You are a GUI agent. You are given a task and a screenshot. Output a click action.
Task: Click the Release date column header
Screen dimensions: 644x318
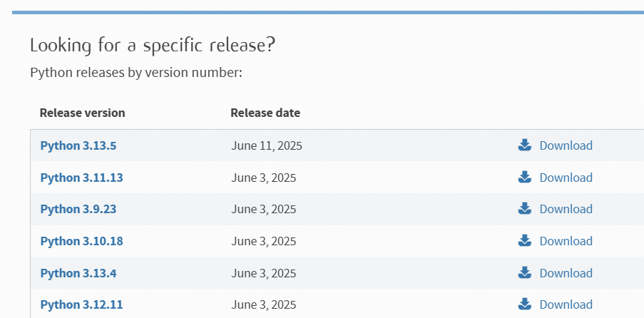(x=265, y=113)
